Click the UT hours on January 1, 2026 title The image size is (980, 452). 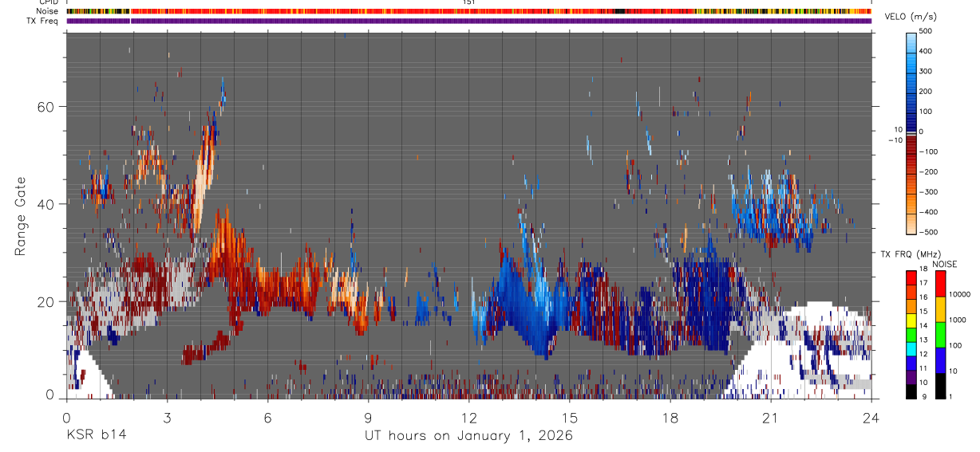pyautogui.click(x=468, y=436)
